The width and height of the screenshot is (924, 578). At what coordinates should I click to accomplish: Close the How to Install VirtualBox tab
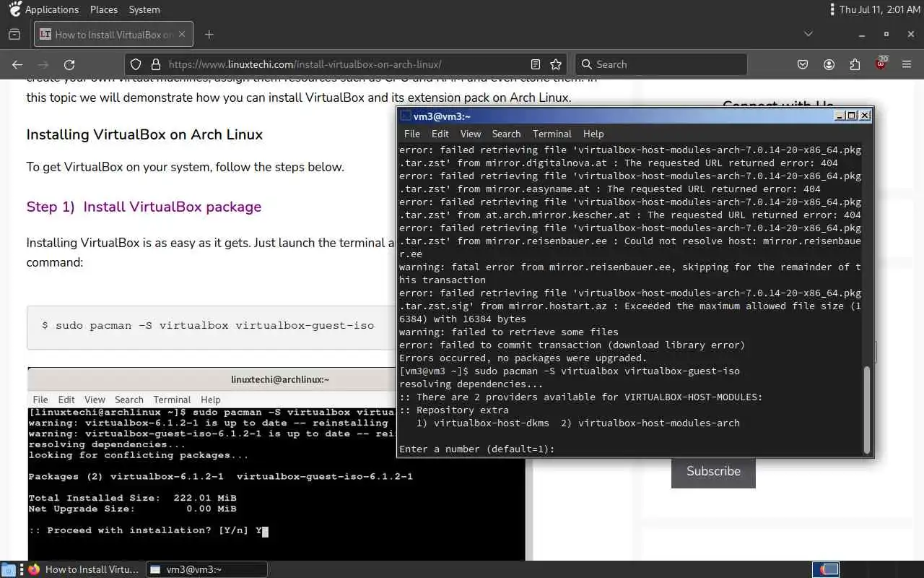182,34
